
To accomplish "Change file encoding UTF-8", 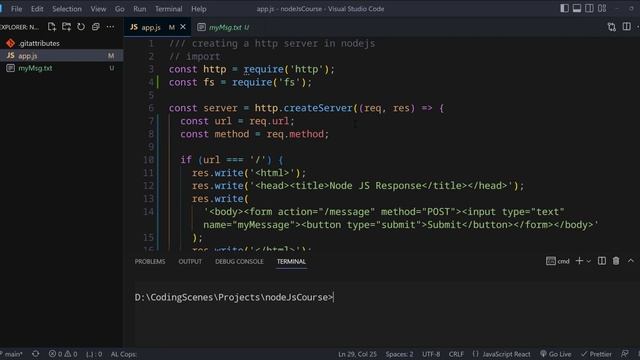I will (431, 354).
